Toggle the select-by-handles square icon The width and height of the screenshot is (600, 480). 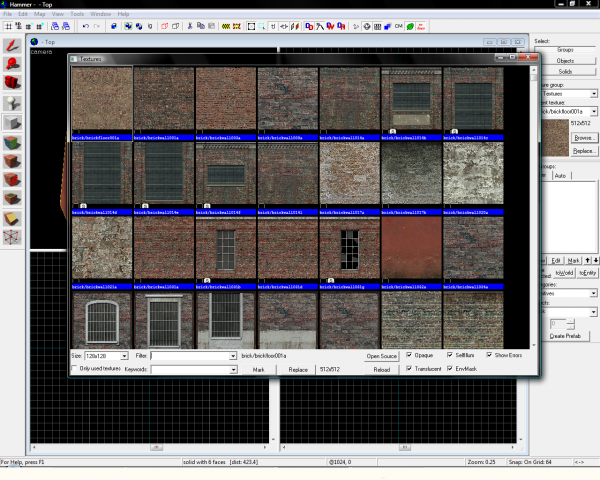[x=251, y=26]
